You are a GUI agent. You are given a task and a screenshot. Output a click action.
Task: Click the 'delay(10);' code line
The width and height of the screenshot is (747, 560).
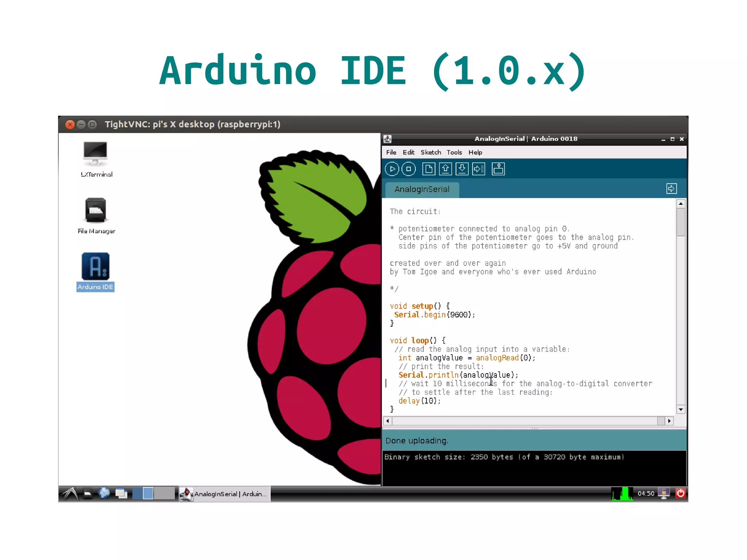pyautogui.click(x=419, y=401)
